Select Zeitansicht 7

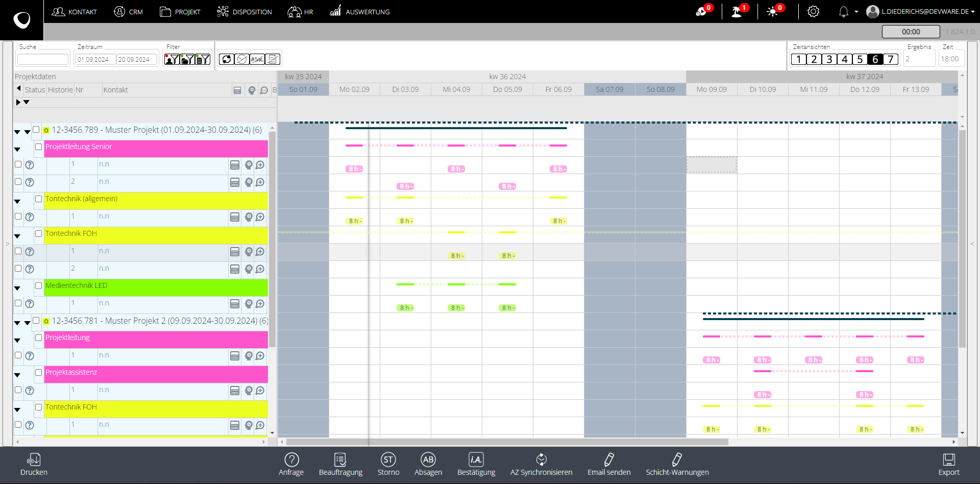[x=891, y=59]
